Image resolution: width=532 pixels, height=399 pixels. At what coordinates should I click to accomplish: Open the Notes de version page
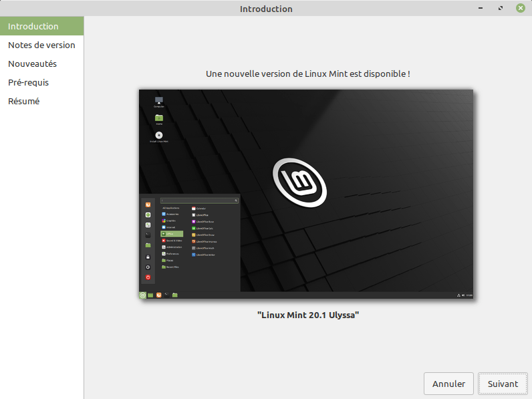click(41, 45)
